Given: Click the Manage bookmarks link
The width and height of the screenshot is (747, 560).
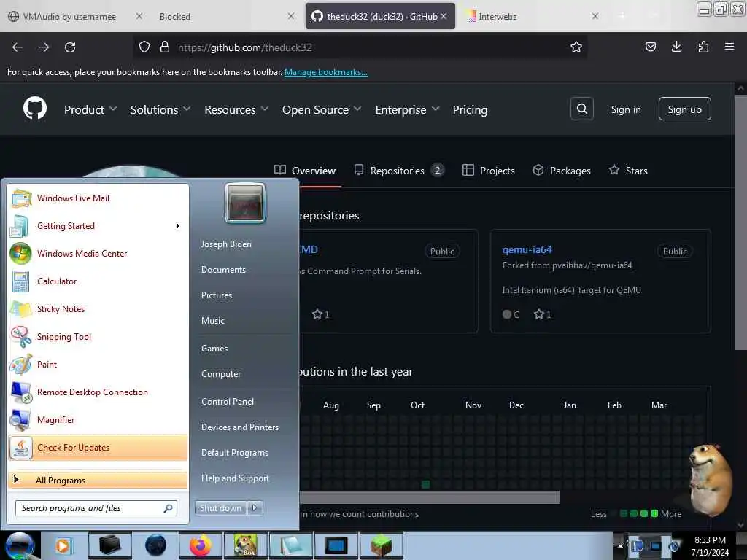Looking at the screenshot, I should click(326, 72).
